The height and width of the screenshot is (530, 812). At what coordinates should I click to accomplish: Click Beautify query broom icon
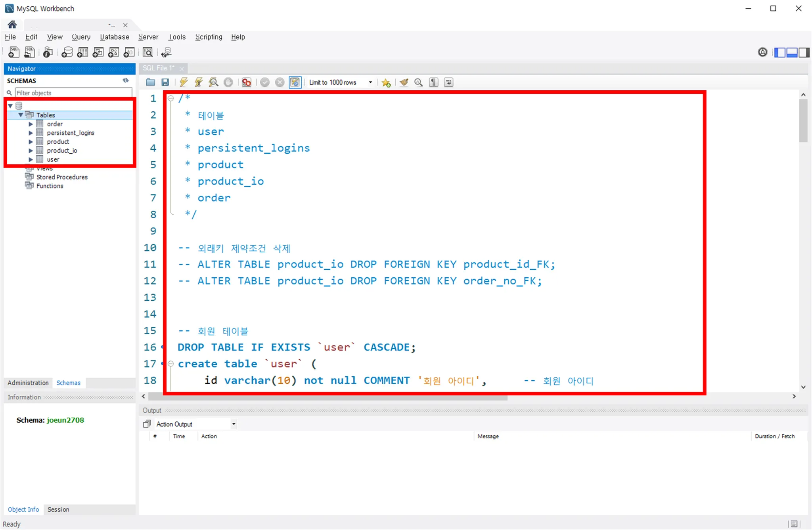pyautogui.click(x=404, y=82)
